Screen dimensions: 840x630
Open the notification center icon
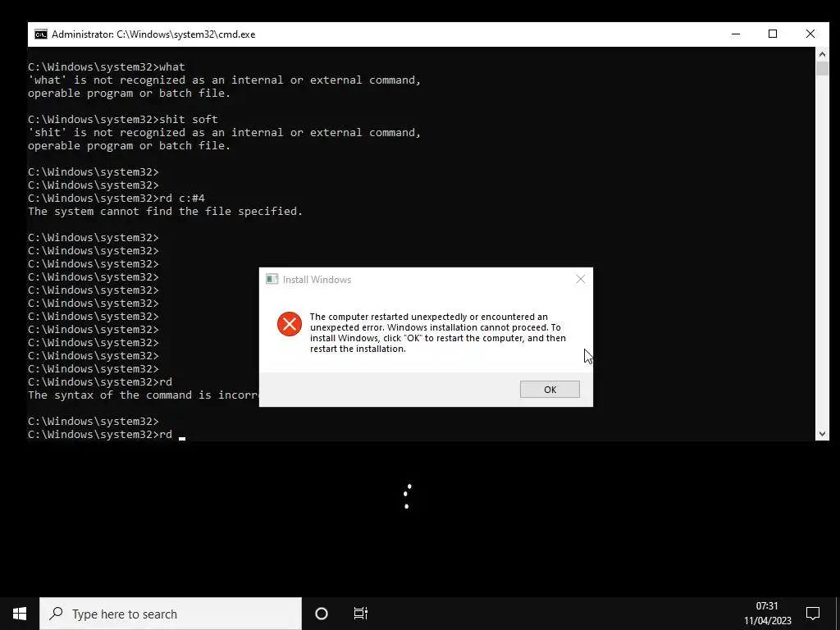[x=813, y=614]
